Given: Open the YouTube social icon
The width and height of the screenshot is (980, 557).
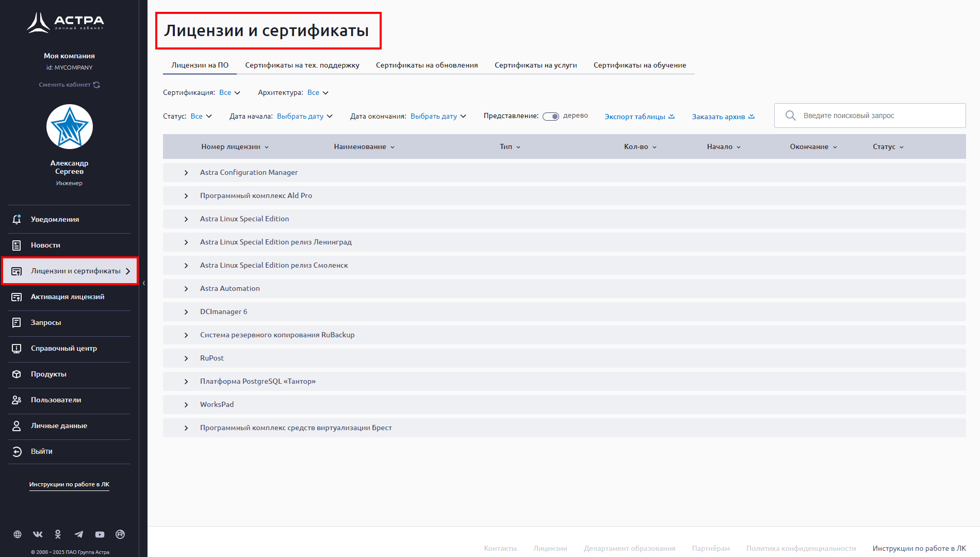Looking at the screenshot, I should tap(100, 534).
